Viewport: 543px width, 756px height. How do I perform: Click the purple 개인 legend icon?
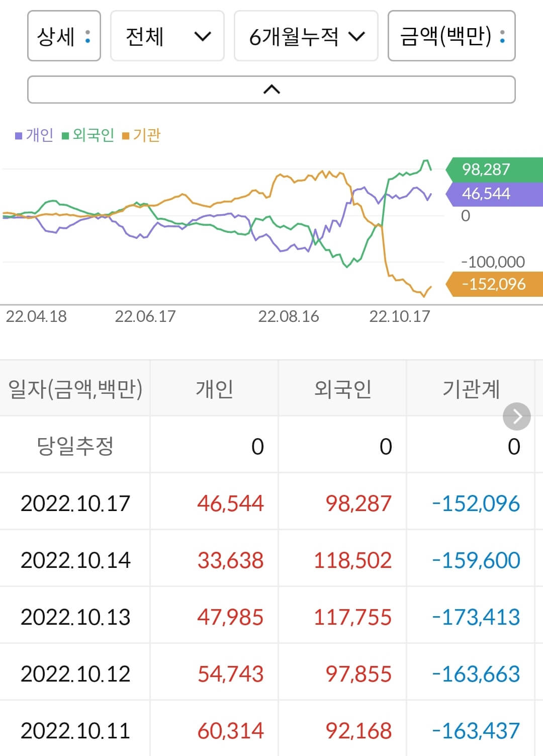pyautogui.click(x=18, y=135)
